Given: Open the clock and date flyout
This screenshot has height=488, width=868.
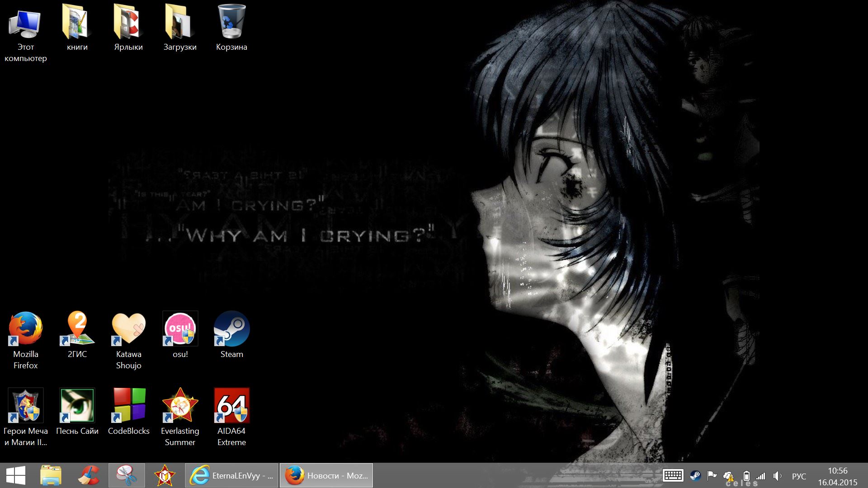Looking at the screenshot, I should click(x=837, y=476).
